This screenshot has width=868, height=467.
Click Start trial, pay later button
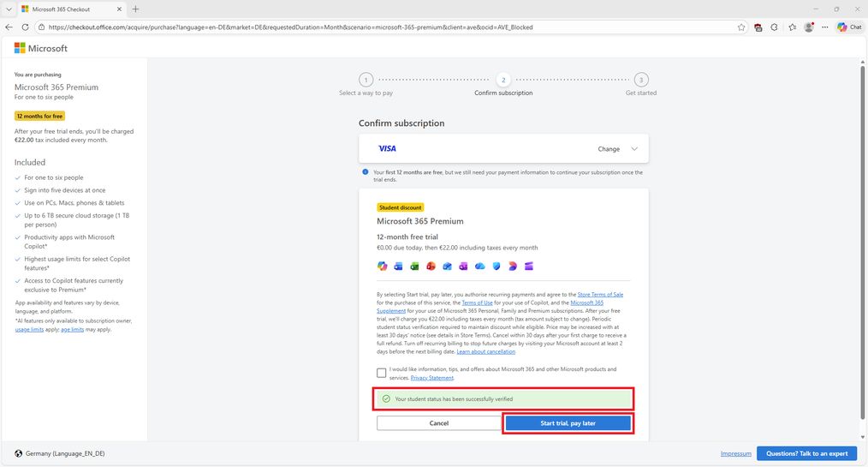(568, 423)
